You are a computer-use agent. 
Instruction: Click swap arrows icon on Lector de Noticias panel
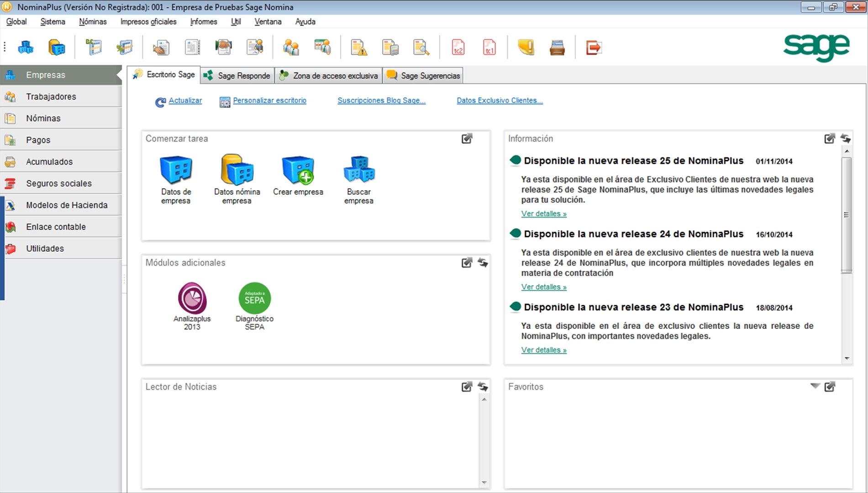(x=483, y=387)
